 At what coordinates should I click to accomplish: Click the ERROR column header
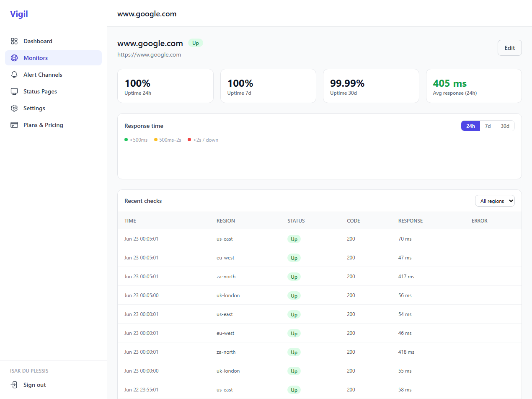[480, 220]
